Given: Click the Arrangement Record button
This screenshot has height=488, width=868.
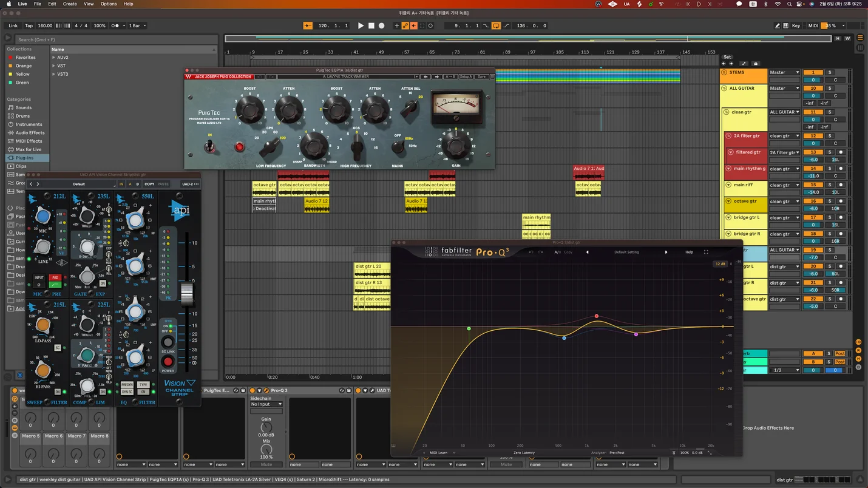Looking at the screenshot, I should [381, 25].
